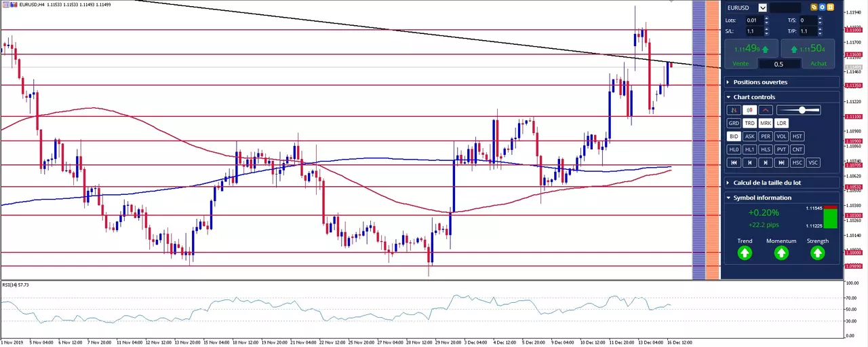Toggle VOL volumes button
This screenshot has height=347, width=868.
pyautogui.click(x=782, y=136)
